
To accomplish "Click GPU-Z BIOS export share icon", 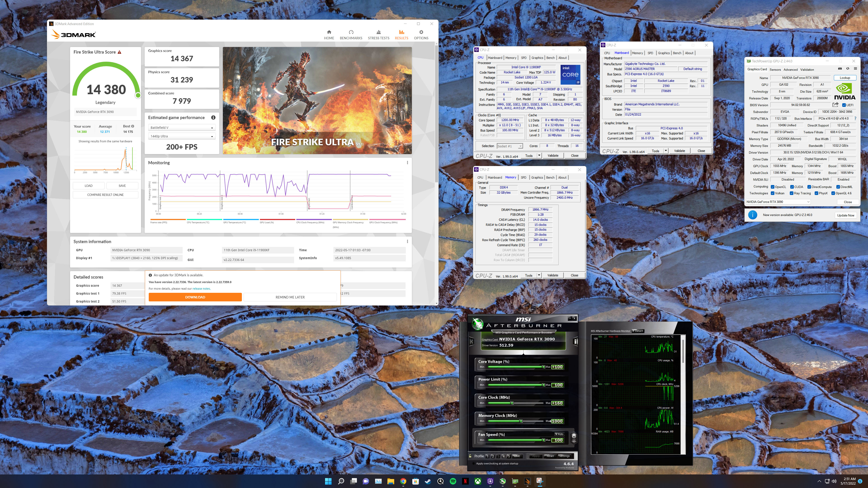I will (835, 105).
